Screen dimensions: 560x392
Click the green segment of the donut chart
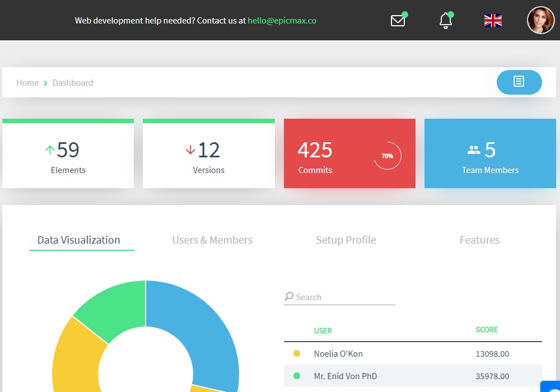pyautogui.click(x=116, y=309)
